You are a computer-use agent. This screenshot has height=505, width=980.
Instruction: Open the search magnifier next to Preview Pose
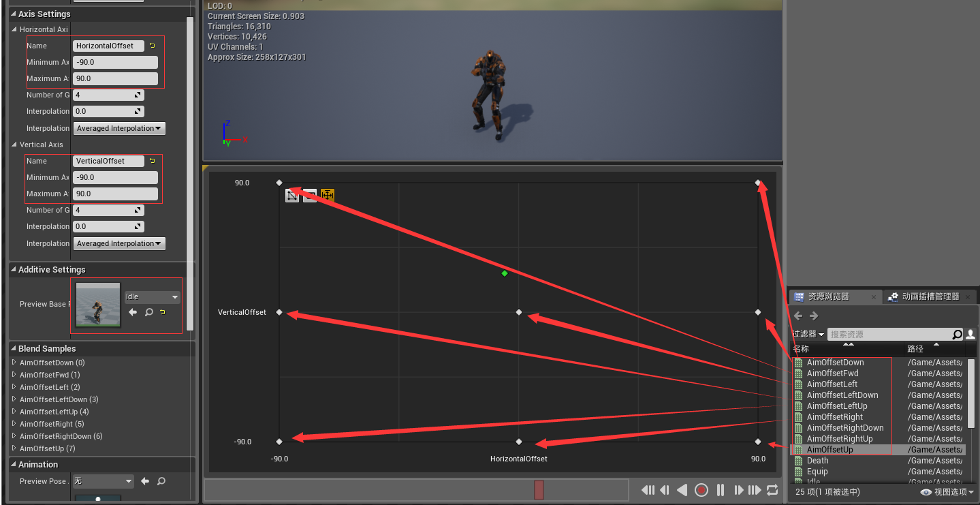coord(161,481)
